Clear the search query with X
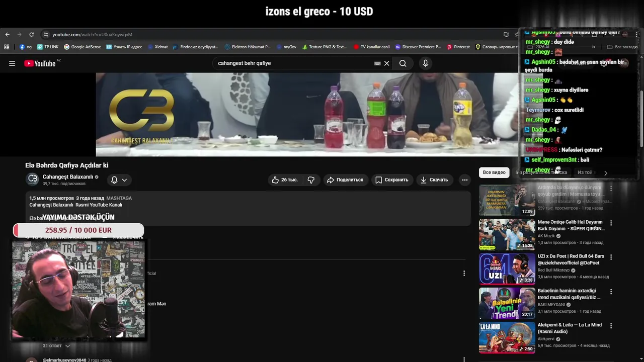The height and width of the screenshot is (362, 644). 386,63
